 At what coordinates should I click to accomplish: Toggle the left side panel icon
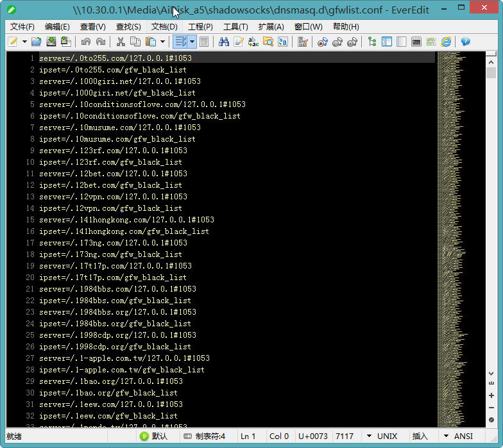[387, 42]
